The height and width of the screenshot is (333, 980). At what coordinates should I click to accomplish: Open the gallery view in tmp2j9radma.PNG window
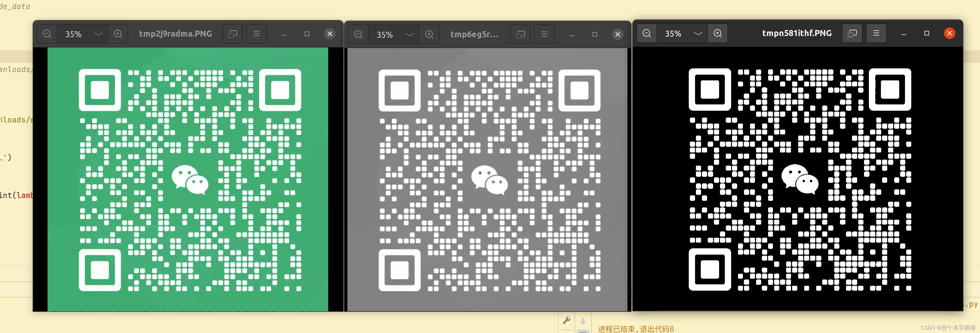pos(233,34)
